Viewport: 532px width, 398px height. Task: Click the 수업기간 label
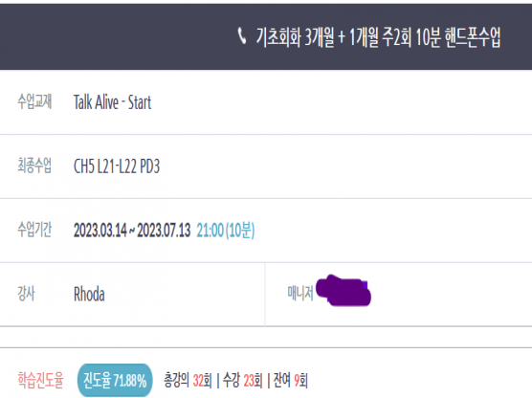[34, 230]
